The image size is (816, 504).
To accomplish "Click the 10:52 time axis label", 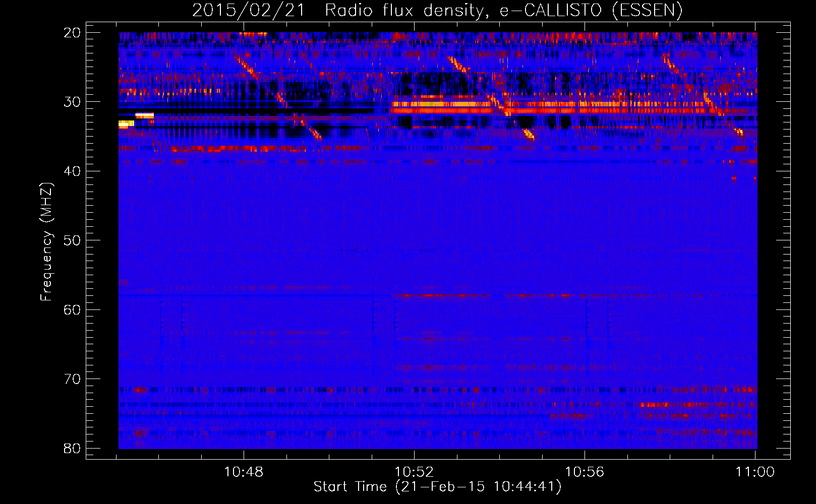I will [414, 472].
